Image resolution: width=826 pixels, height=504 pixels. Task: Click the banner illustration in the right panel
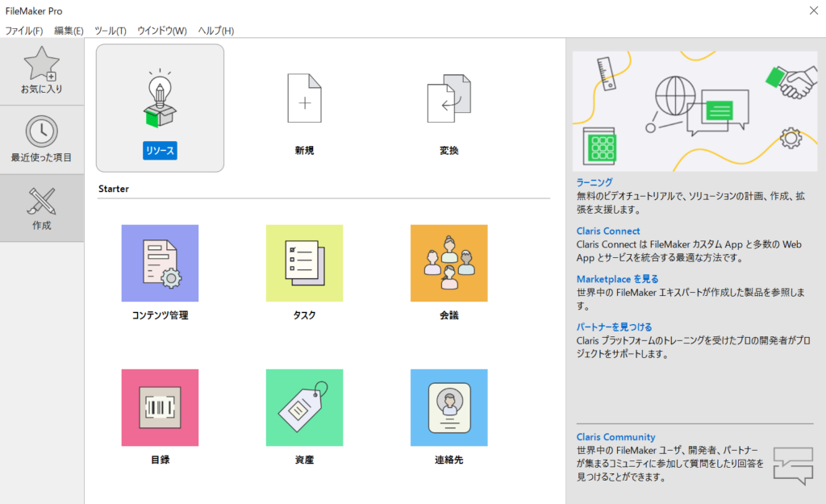[694, 112]
